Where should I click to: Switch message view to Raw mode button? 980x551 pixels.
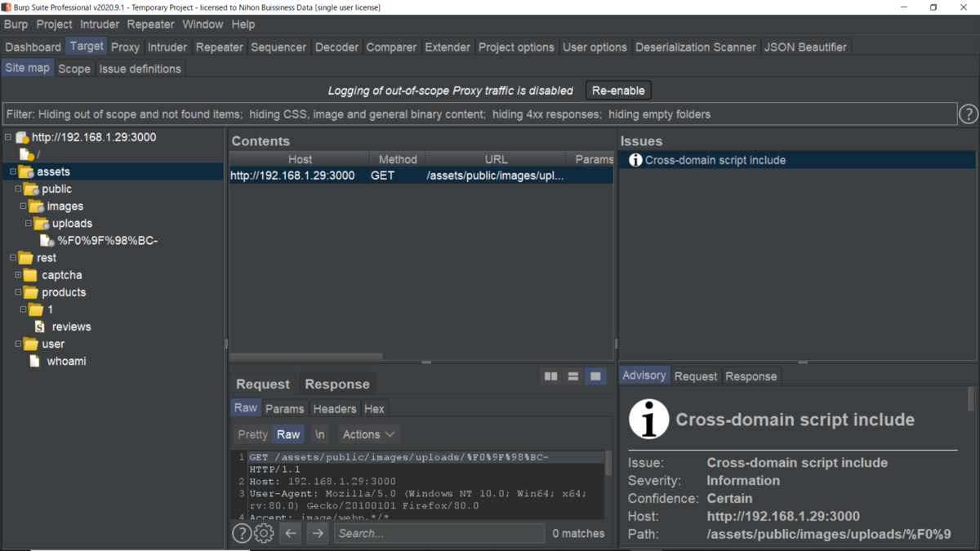[288, 434]
